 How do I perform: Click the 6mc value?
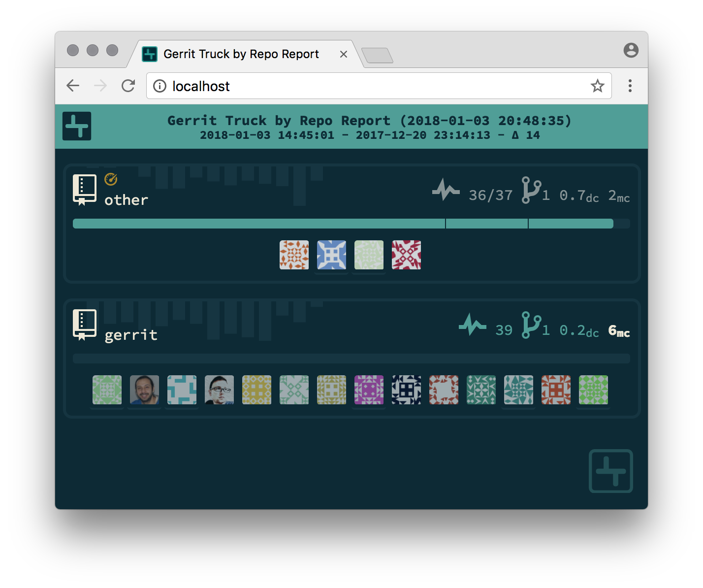(619, 331)
